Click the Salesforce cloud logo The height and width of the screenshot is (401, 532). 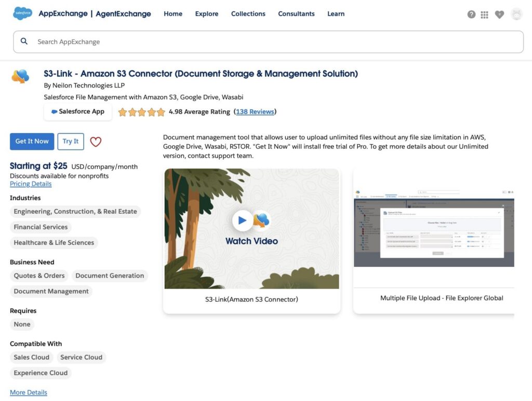[22, 14]
